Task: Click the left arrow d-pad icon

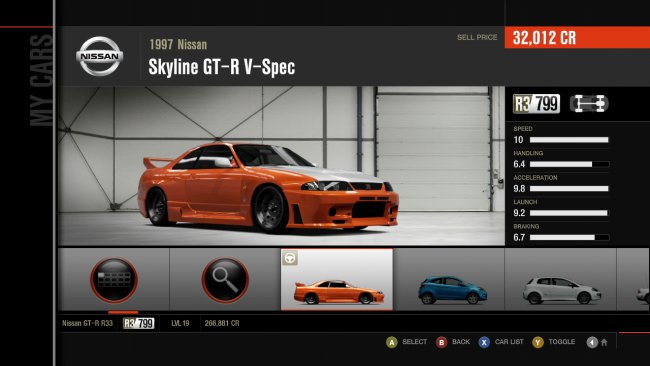Action: tap(592, 342)
